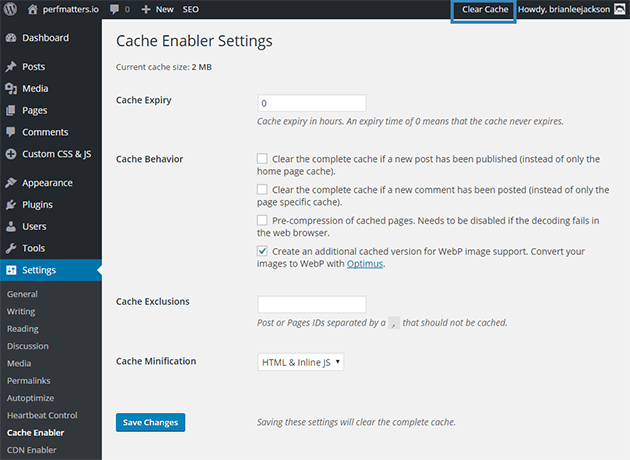630x460 pixels.
Task: Open the Appearance menu label
Action: point(47,183)
